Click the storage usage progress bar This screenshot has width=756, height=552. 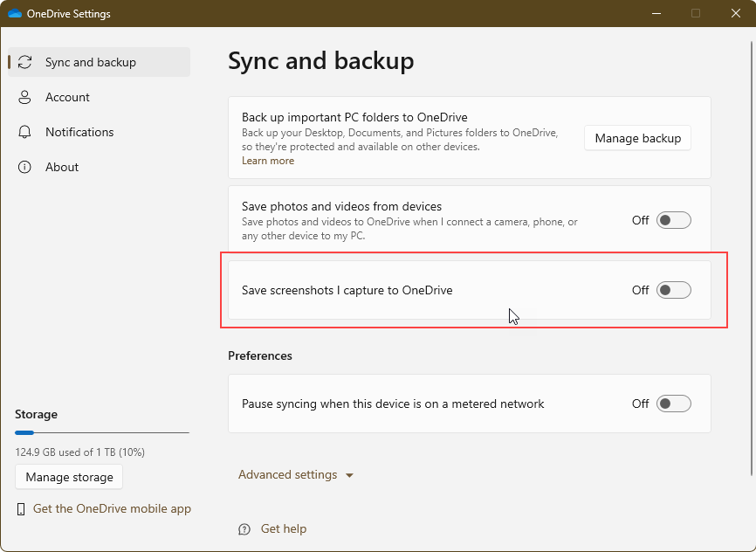click(102, 433)
